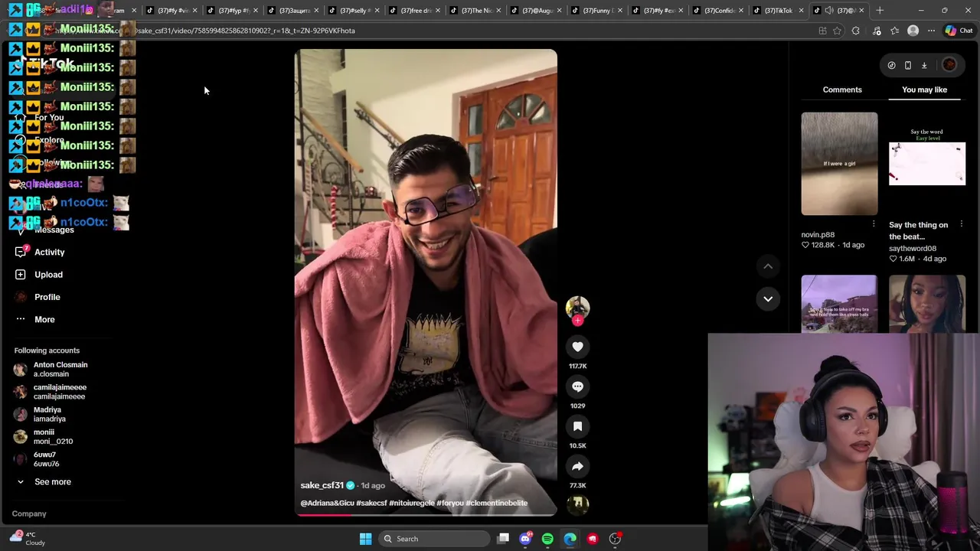The width and height of the screenshot is (980, 551).
Task: Open browser extensions icon in toolbar
Action: click(856, 31)
